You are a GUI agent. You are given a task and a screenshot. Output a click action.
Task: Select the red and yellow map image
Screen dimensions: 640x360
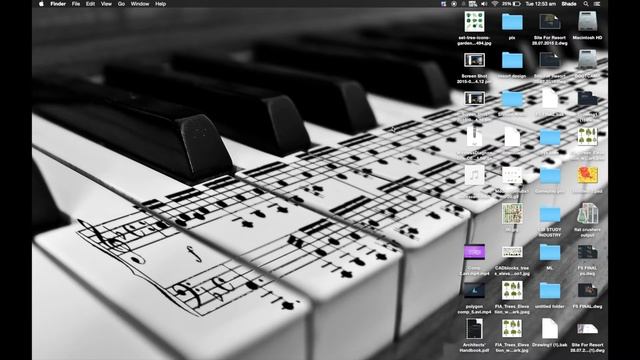point(587,176)
